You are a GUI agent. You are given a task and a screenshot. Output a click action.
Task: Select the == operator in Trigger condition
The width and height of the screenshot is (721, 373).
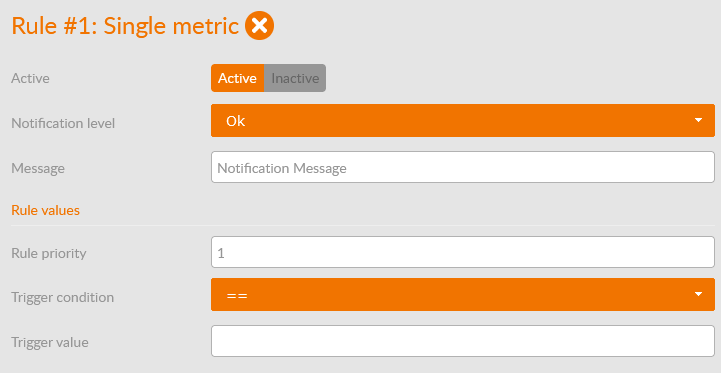(x=237, y=295)
